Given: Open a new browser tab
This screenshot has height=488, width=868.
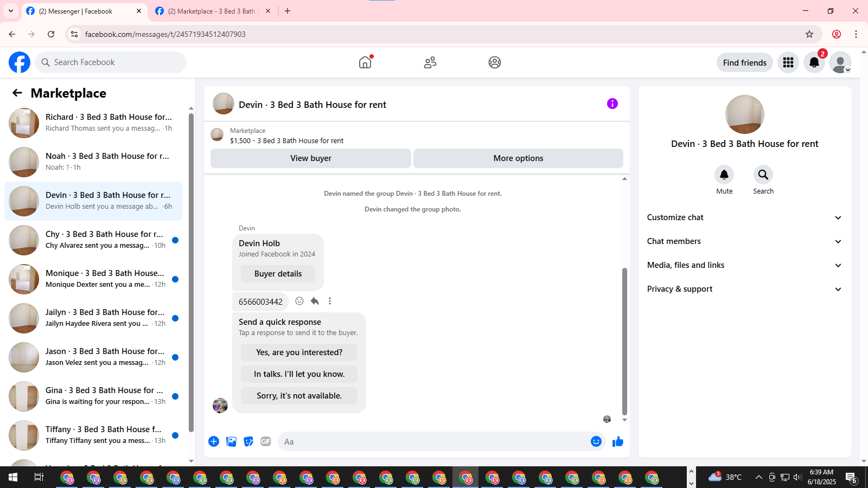Looking at the screenshot, I should [288, 11].
